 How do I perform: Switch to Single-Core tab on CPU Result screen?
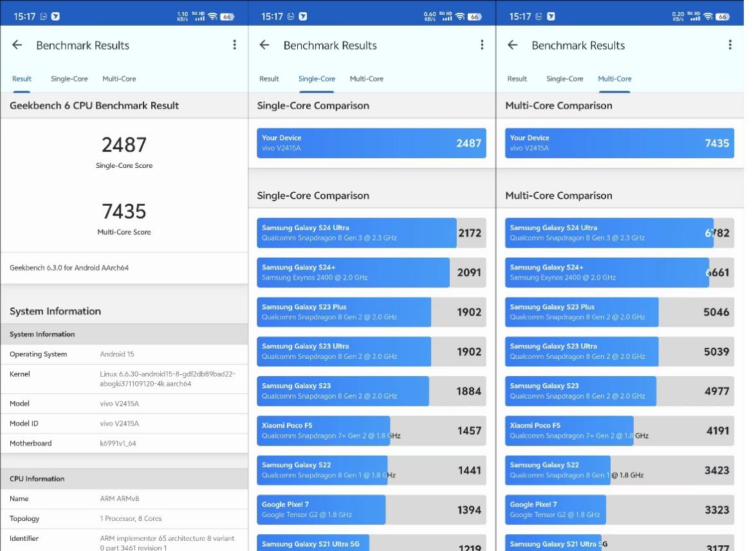(x=69, y=79)
